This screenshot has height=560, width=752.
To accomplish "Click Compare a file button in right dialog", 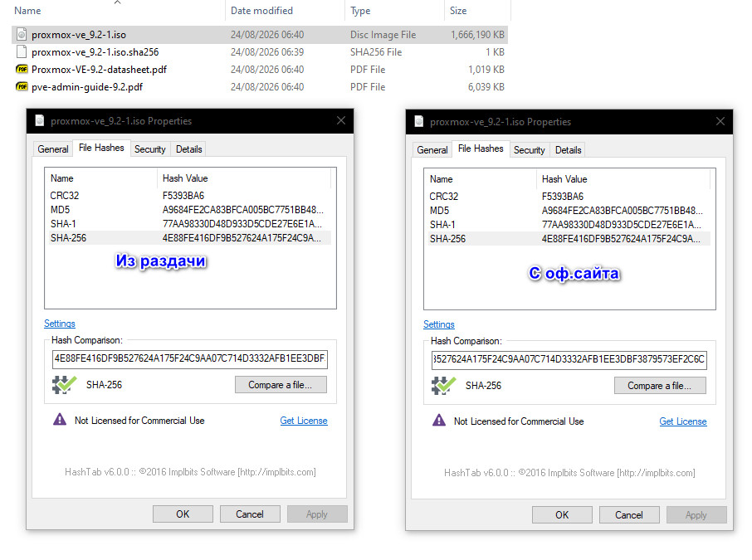I will click(660, 386).
